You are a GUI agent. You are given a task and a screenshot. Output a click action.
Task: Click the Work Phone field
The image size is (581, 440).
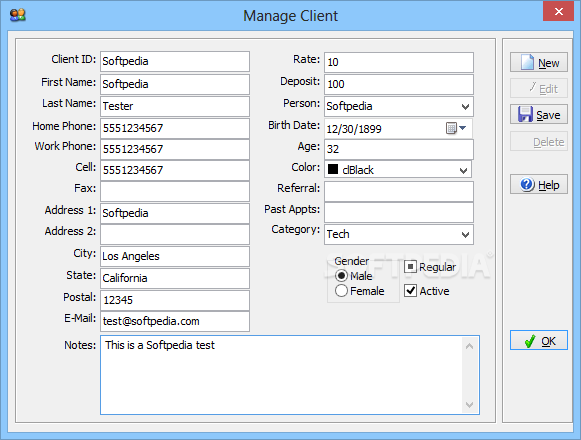pyautogui.click(x=175, y=149)
